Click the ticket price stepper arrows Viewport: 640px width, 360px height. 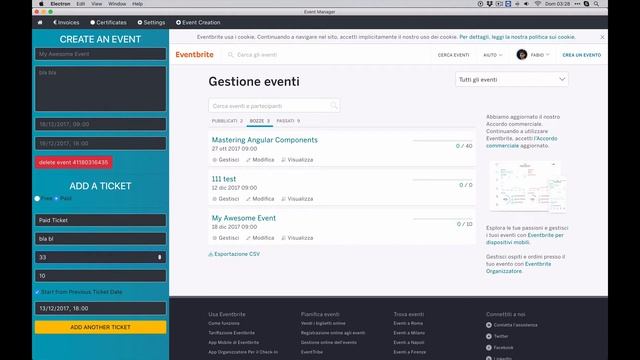[160, 257]
